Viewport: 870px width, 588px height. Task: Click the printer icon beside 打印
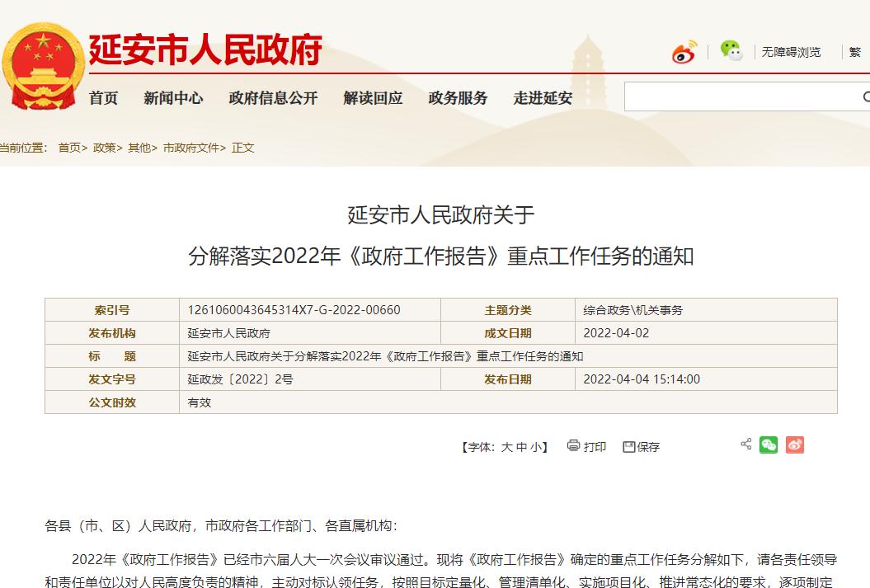(574, 445)
